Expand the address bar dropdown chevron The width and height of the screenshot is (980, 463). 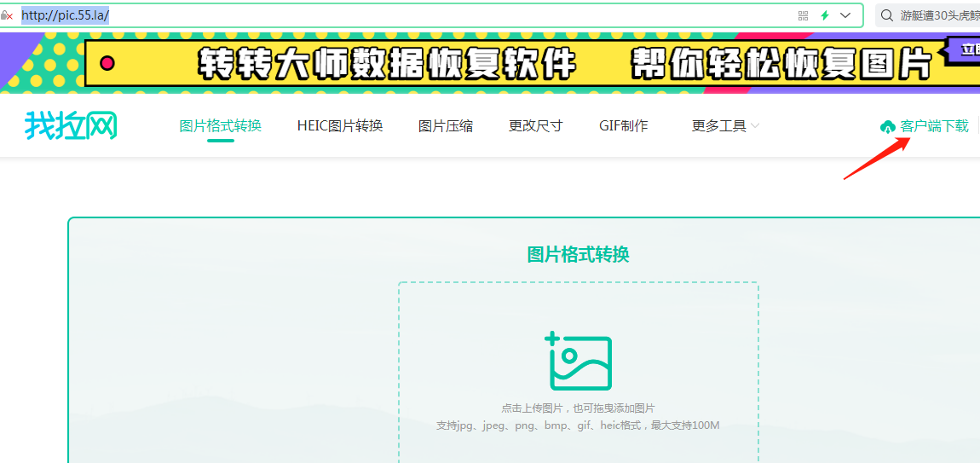(x=845, y=15)
